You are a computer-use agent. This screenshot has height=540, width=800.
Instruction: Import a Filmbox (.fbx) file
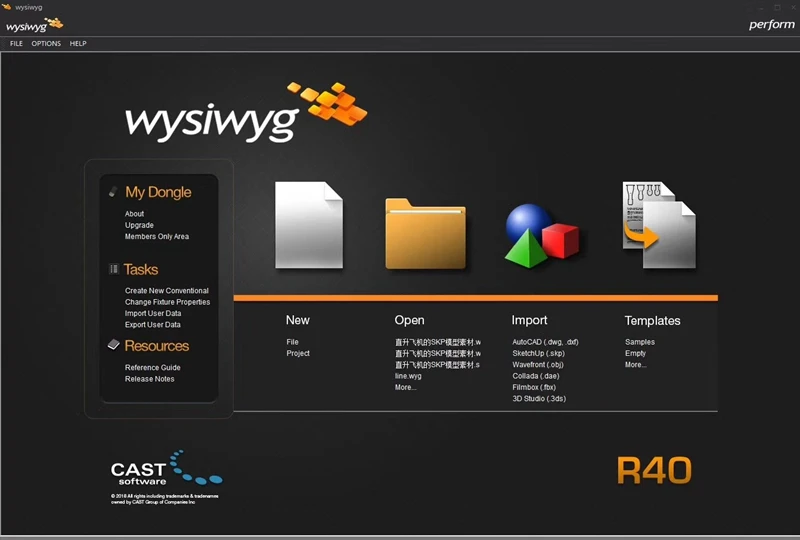pos(534,387)
